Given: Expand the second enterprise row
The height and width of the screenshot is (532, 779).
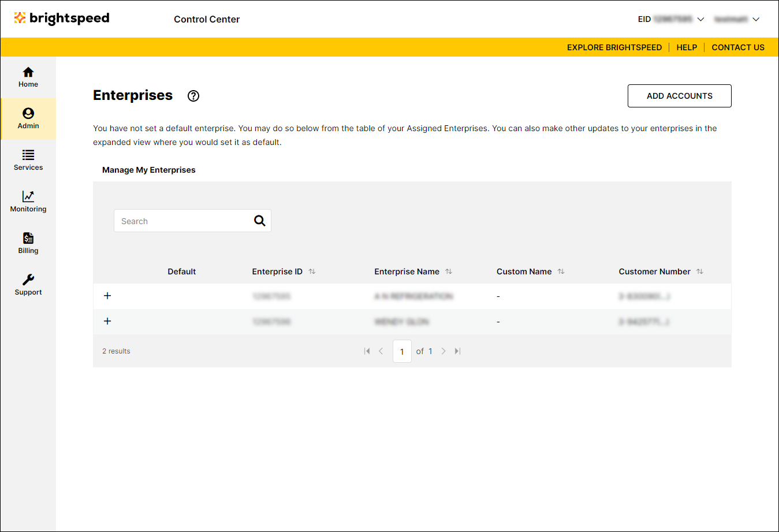Looking at the screenshot, I should (x=107, y=321).
